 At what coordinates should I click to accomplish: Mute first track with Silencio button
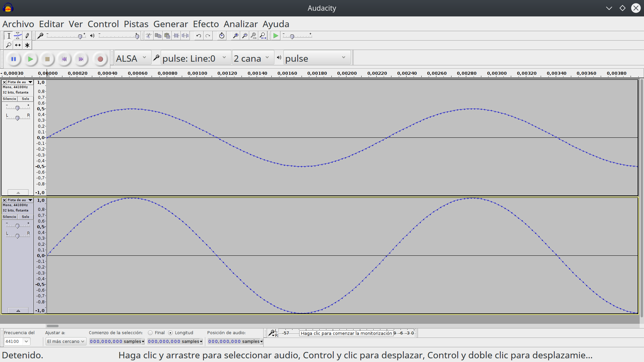pos(9,99)
